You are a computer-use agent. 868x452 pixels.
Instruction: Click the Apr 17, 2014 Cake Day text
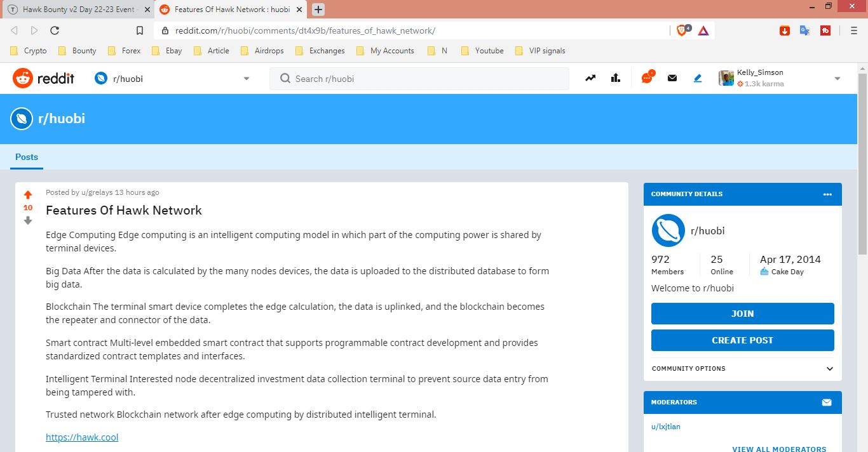click(x=790, y=265)
